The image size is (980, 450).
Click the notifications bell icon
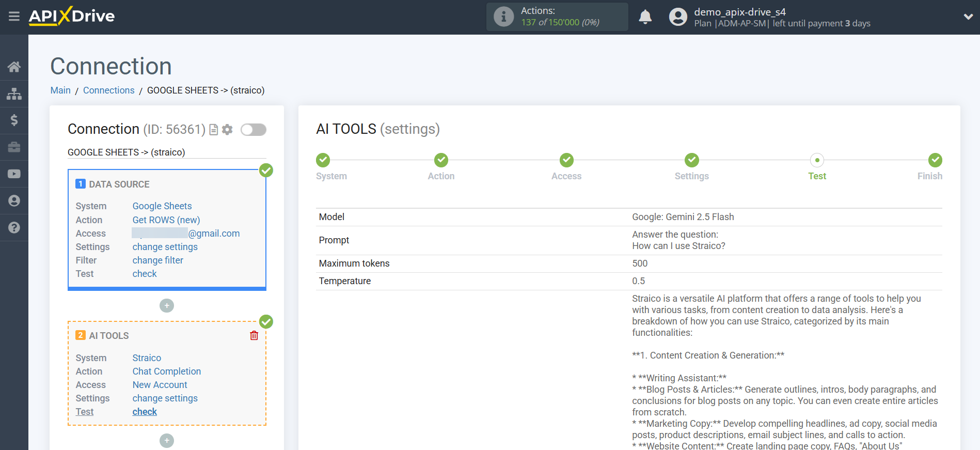[645, 17]
